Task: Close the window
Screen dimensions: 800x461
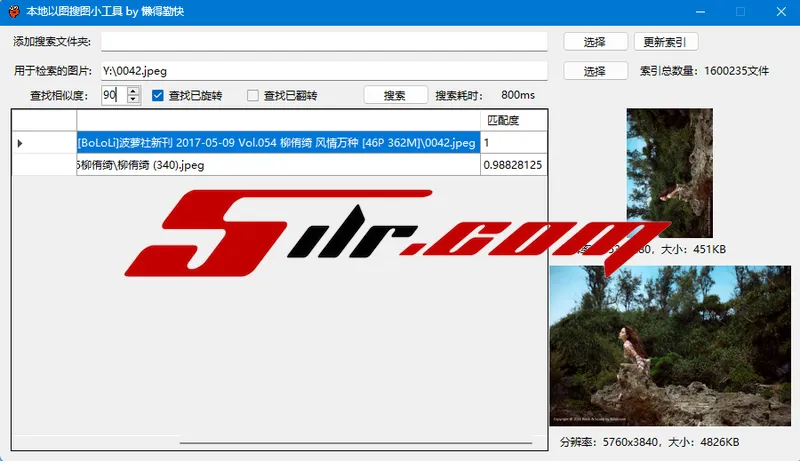Action: click(x=781, y=12)
